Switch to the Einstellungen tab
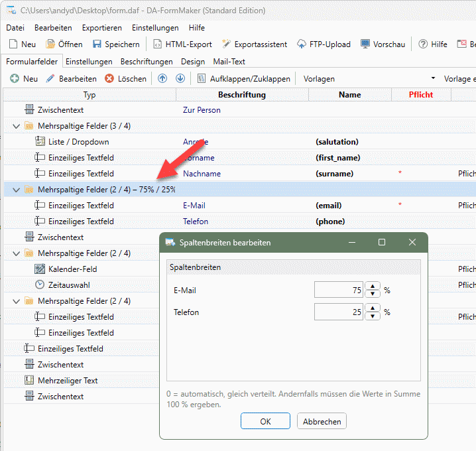 pyautogui.click(x=89, y=61)
